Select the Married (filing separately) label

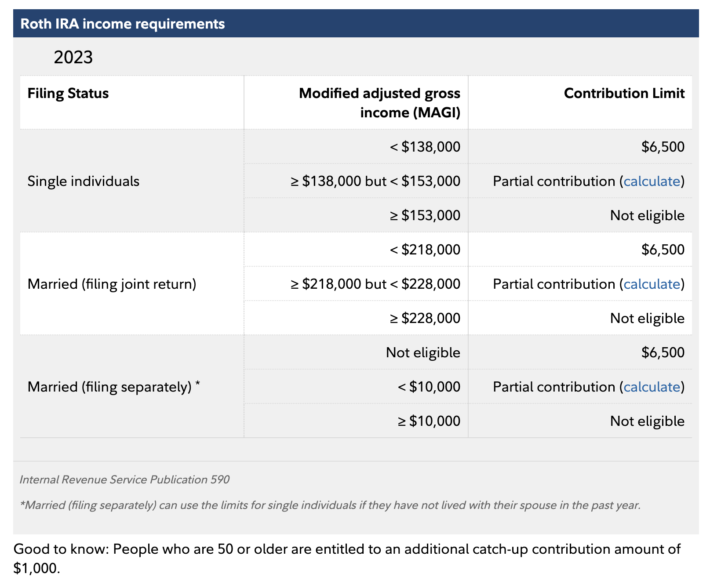click(113, 387)
